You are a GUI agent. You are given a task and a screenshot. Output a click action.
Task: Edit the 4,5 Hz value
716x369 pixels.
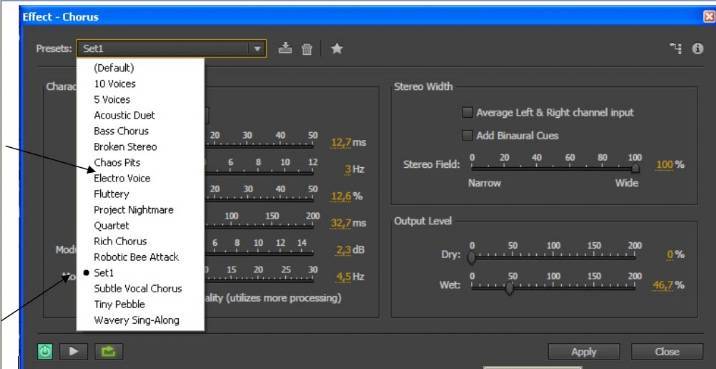pyautogui.click(x=344, y=277)
